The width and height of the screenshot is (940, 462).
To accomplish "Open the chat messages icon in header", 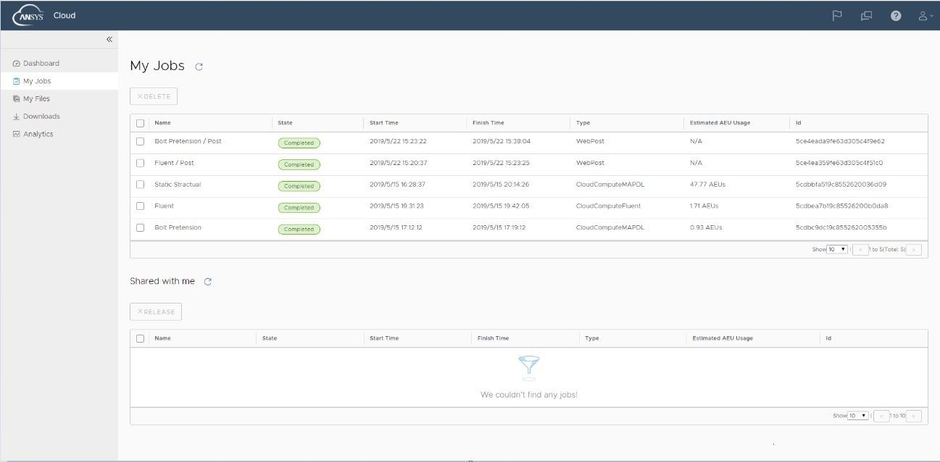I will (x=866, y=16).
